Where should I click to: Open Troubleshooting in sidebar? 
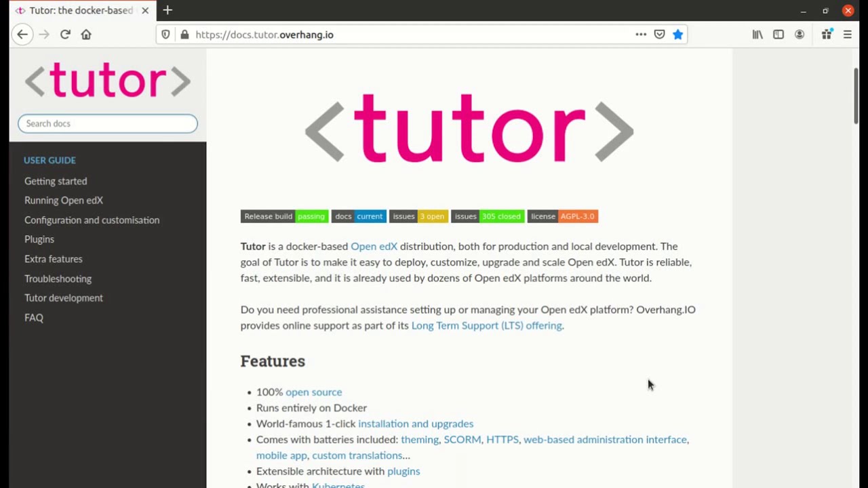[58, 279]
